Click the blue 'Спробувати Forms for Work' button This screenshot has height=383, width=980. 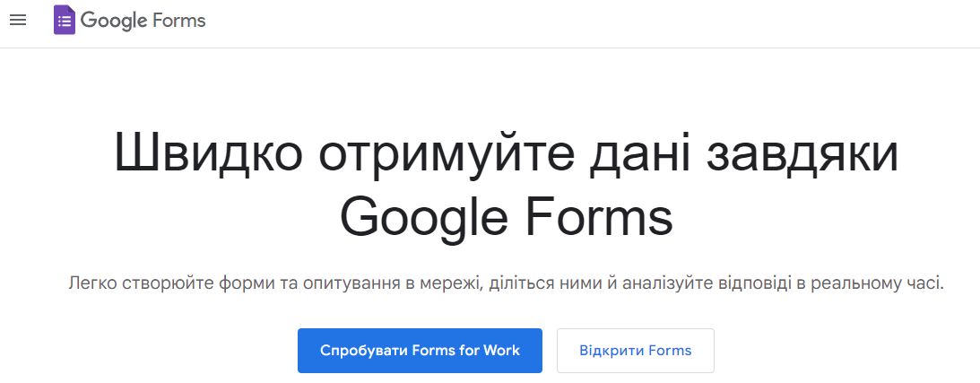[420, 351]
